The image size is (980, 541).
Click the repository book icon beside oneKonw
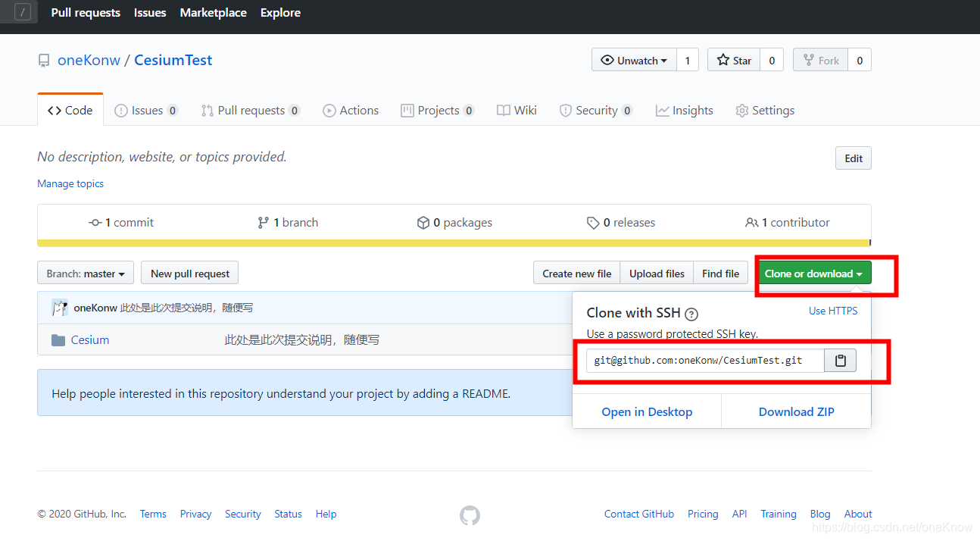click(x=44, y=61)
